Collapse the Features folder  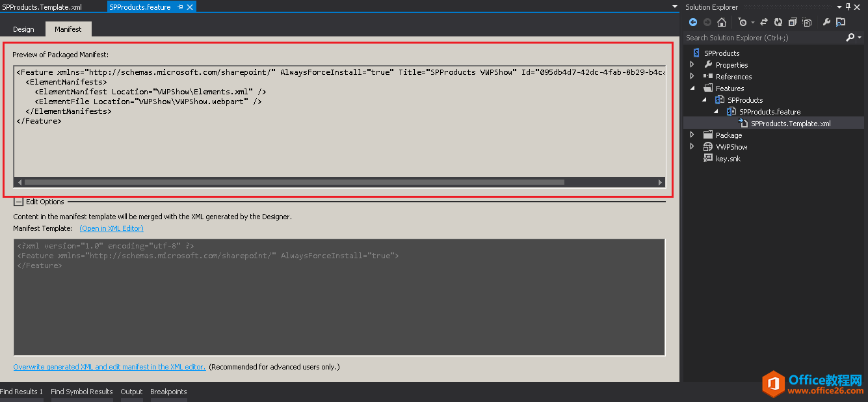click(692, 88)
